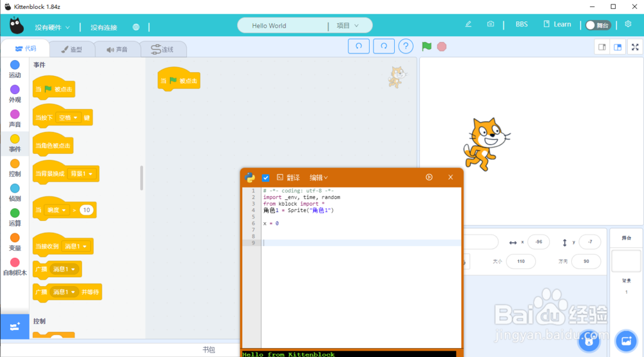Open settings gear icon in header
The width and height of the screenshot is (644, 357).
tap(628, 24)
